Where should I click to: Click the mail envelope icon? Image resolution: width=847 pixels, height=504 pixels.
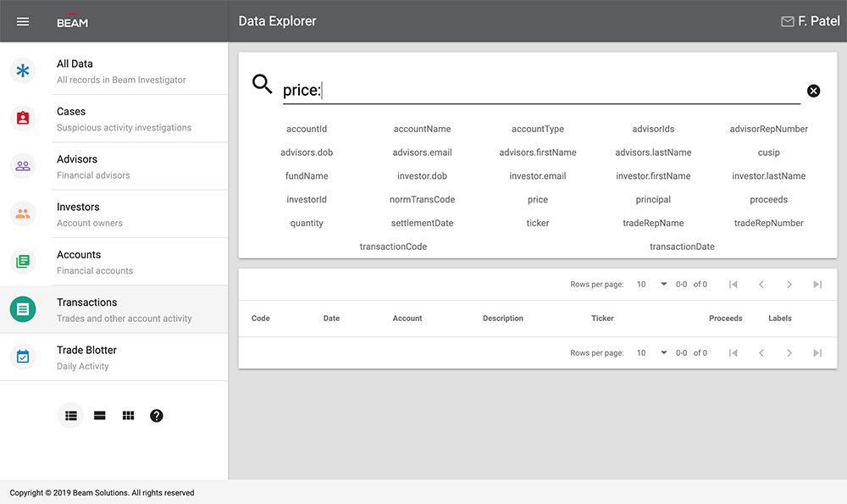[787, 21]
